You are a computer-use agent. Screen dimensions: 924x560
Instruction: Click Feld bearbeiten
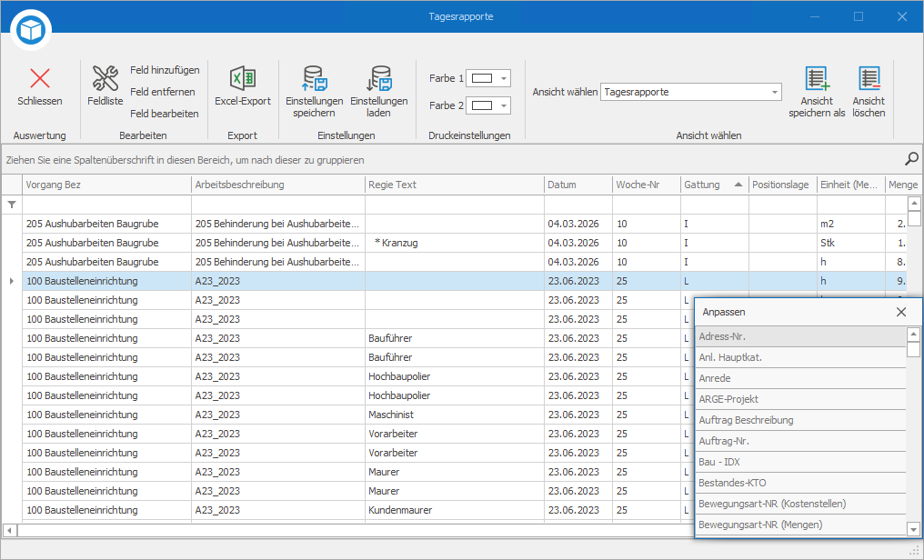coord(164,114)
